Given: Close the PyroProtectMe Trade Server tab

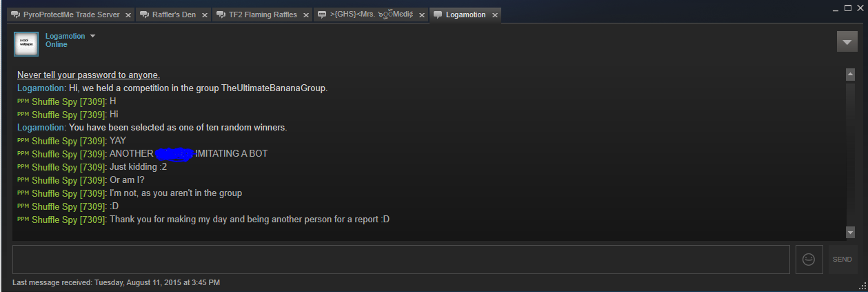Looking at the screenshot, I should coord(128,14).
